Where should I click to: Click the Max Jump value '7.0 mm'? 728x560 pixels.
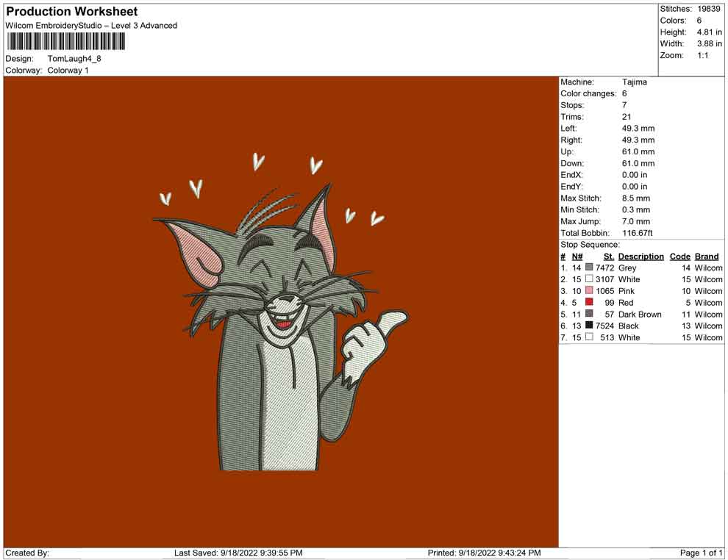pyautogui.click(x=636, y=221)
